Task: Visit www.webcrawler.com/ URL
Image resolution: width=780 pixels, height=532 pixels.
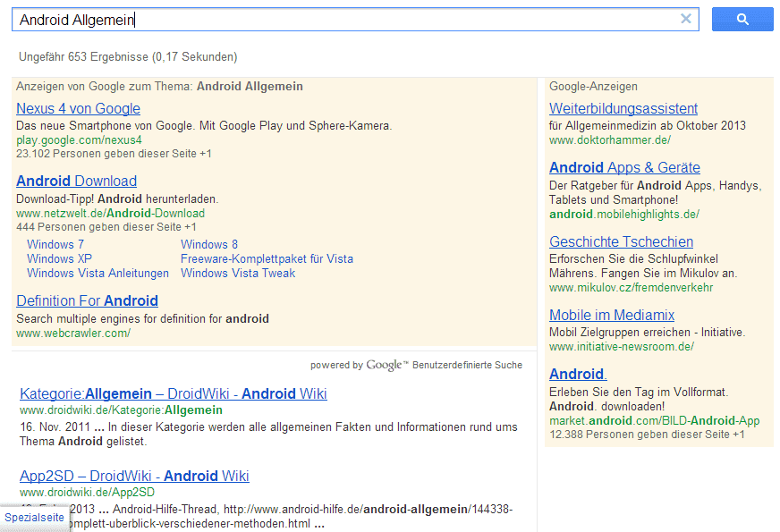Action: pyautogui.click(x=73, y=334)
